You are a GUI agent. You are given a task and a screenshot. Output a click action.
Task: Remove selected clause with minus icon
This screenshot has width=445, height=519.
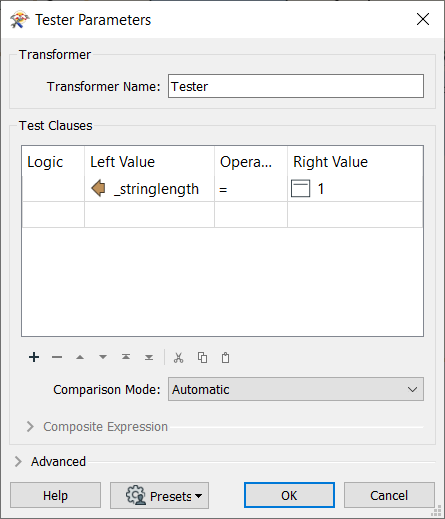(x=57, y=357)
